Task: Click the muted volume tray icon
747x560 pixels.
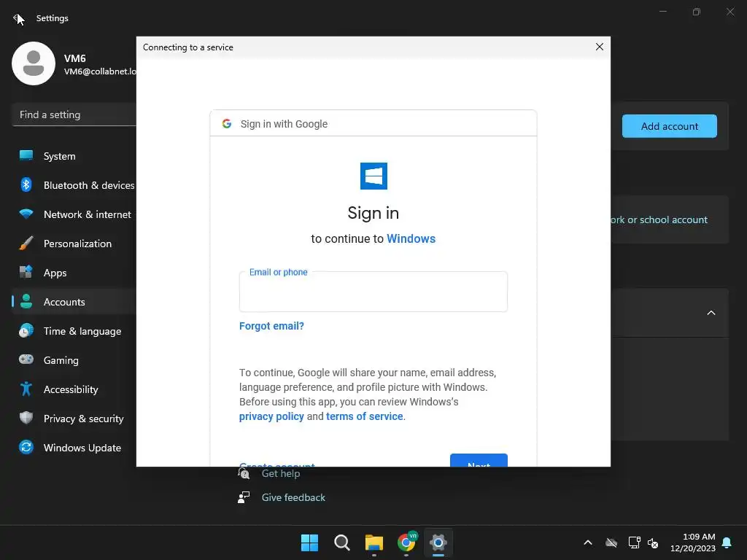Action: (653, 542)
